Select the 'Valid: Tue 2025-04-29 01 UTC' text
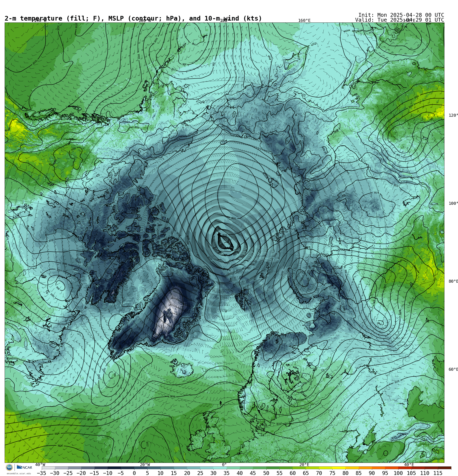458x476 pixels. [399, 20]
